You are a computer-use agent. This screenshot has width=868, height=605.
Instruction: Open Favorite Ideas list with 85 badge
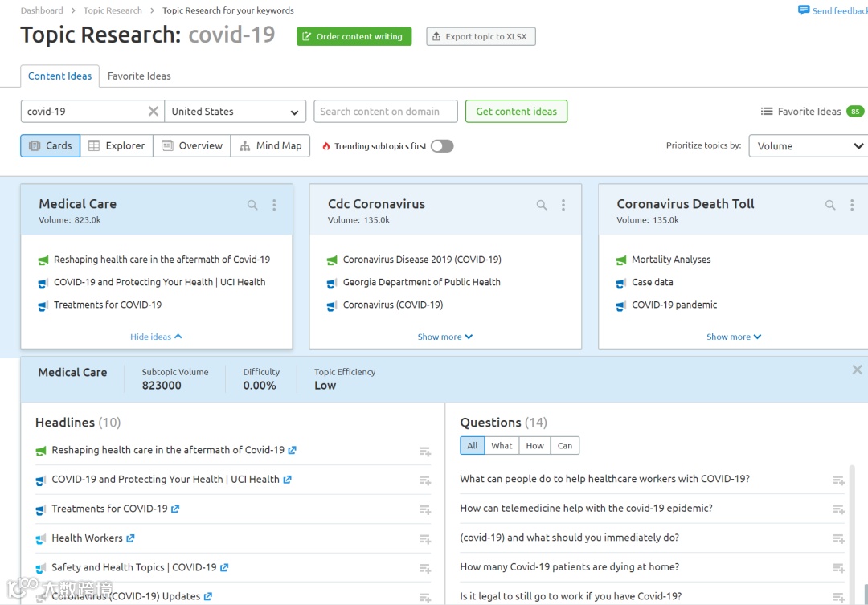812,111
